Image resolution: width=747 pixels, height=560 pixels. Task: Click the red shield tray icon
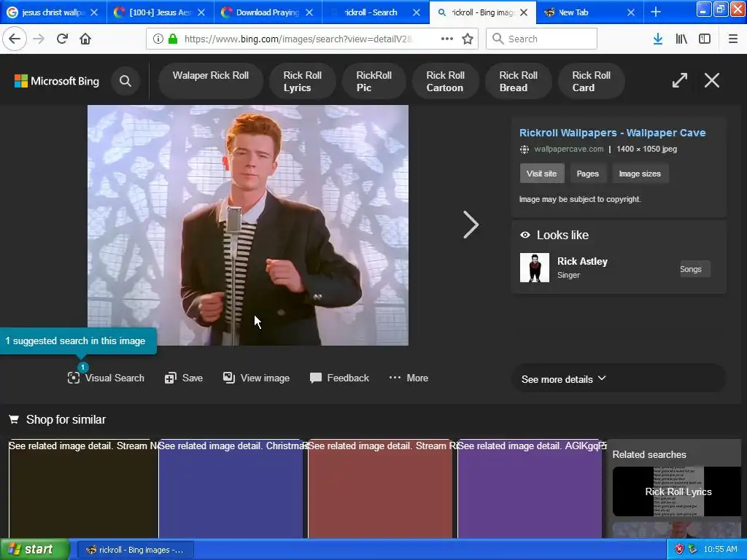679,550
